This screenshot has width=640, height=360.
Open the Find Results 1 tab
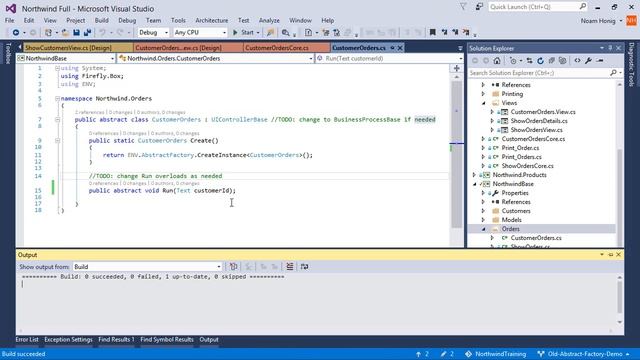pyautogui.click(x=116, y=340)
